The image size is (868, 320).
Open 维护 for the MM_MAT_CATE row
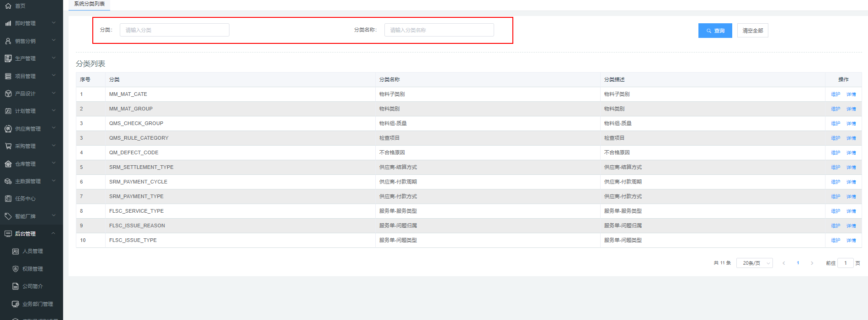pyautogui.click(x=836, y=94)
